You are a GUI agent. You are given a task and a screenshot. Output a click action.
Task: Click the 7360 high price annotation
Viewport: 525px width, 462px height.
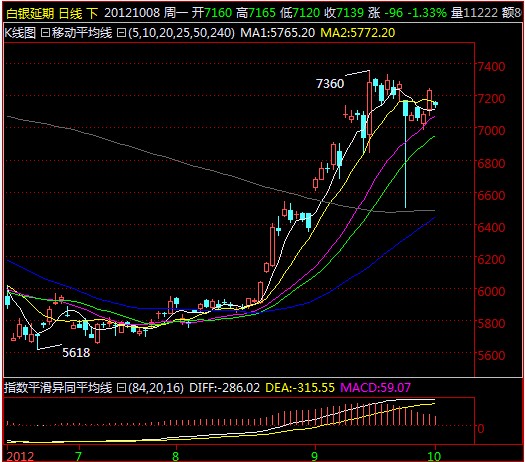330,84
